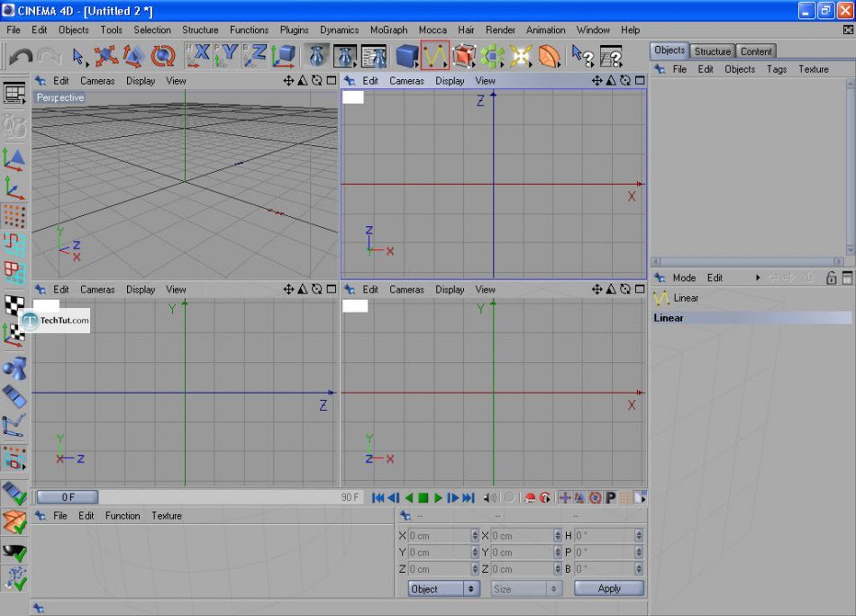Image resolution: width=856 pixels, height=616 pixels.
Task: Maximize the Perspective viewport toggle icon
Action: pyautogui.click(x=332, y=81)
